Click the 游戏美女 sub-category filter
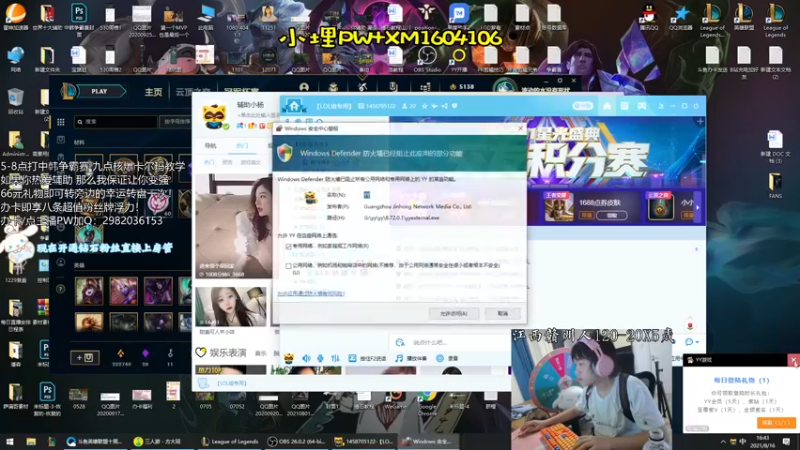Image resolution: width=800 pixels, height=450 pixels. [x=251, y=162]
